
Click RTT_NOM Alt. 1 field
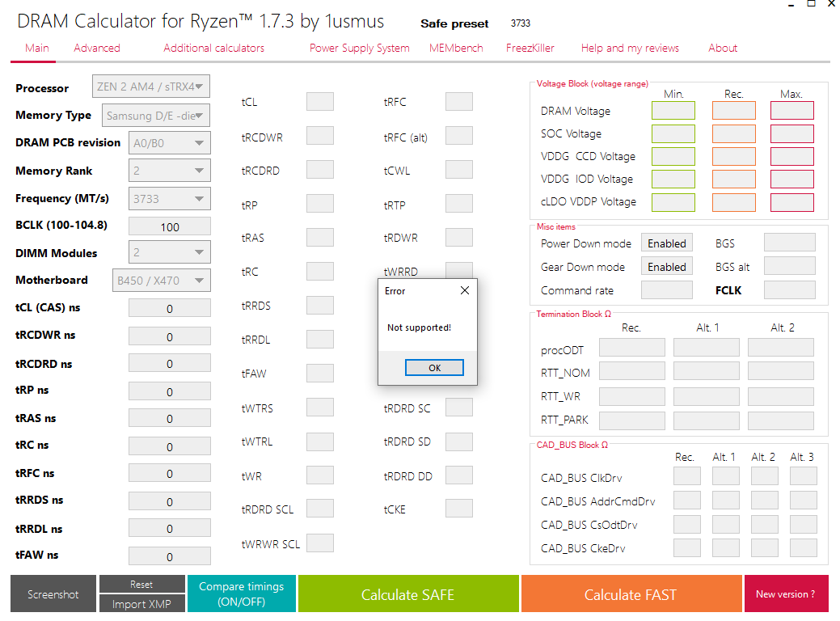pyautogui.click(x=706, y=371)
